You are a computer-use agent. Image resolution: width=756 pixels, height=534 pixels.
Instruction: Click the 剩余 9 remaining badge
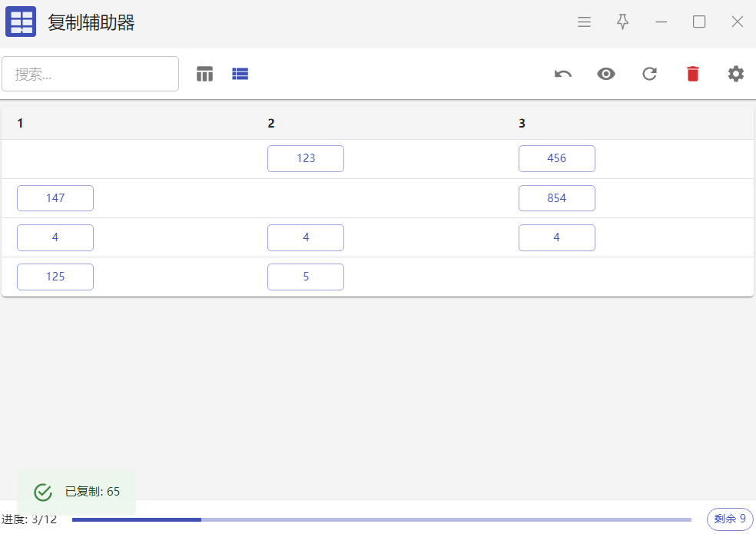[729, 519]
